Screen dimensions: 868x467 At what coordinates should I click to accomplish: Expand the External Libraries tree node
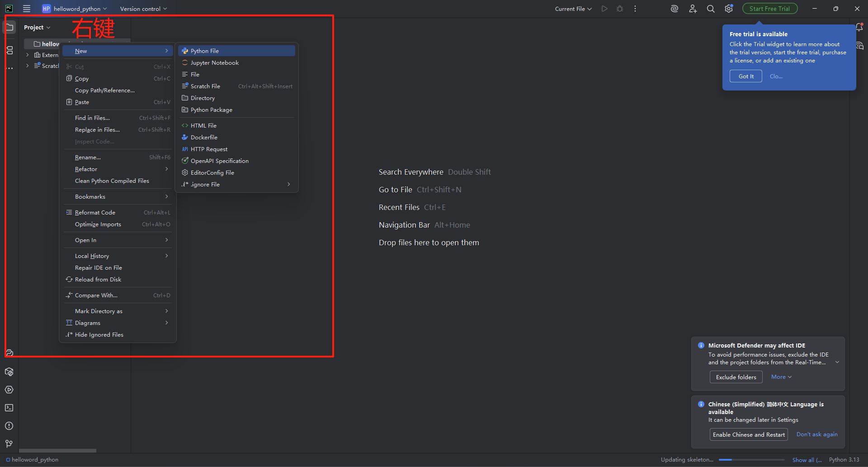click(x=28, y=55)
